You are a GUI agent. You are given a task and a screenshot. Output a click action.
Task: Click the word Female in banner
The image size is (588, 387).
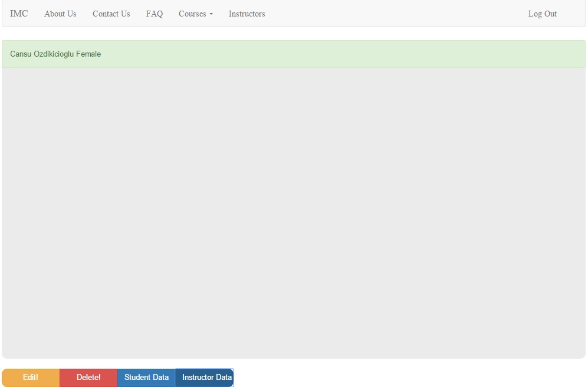88,54
